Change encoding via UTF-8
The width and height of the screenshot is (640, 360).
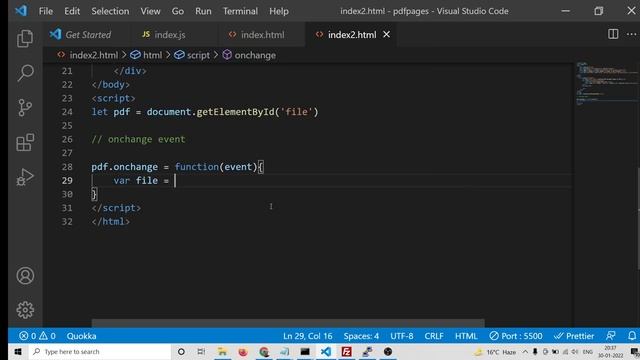[402, 336]
